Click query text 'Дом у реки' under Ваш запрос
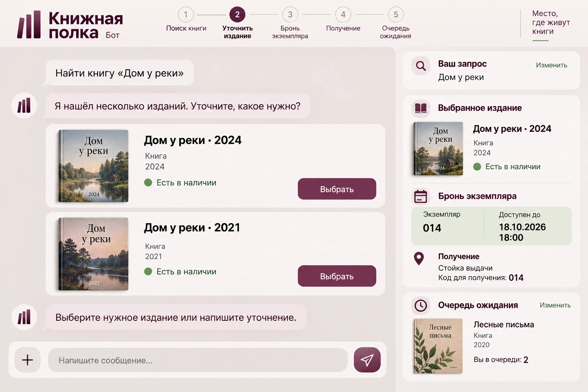The image size is (588, 392). click(x=461, y=77)
